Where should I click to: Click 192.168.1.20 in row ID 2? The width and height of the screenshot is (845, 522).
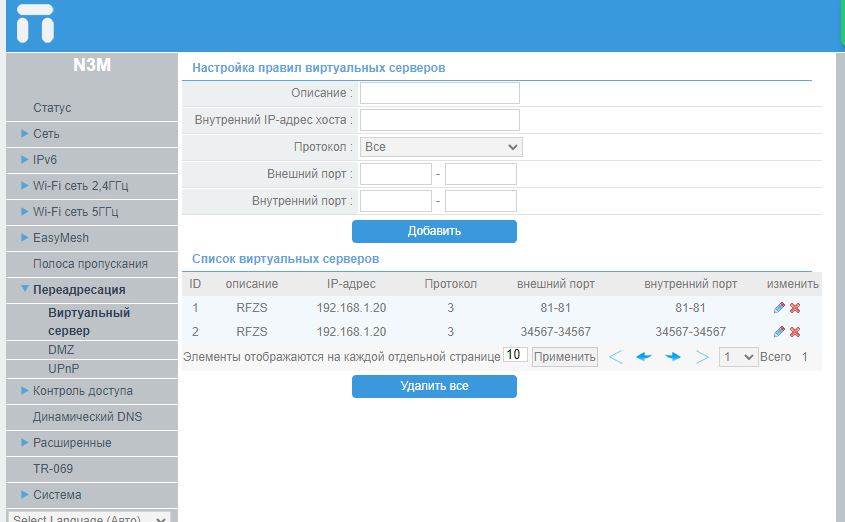pyautogui.click(x=351, y=331)
